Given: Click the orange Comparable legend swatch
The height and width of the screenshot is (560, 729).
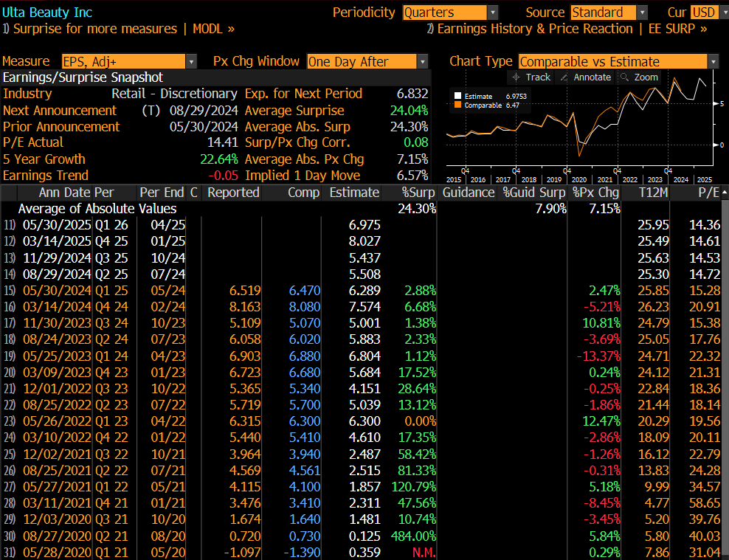Looking at the screenshot, I should (458, 105).
